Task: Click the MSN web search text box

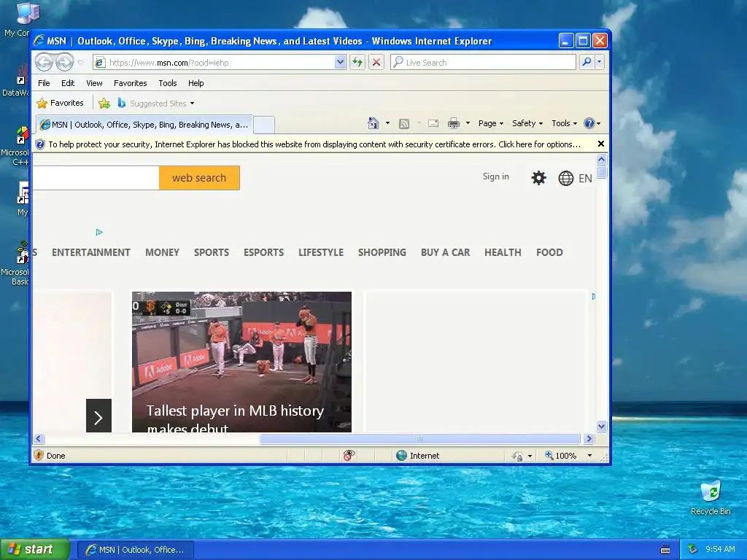Action: tap(96, 178)
